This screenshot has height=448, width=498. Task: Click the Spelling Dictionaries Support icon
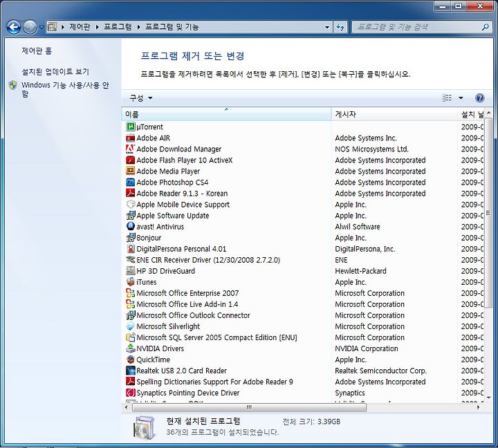(x=131, y=382)
